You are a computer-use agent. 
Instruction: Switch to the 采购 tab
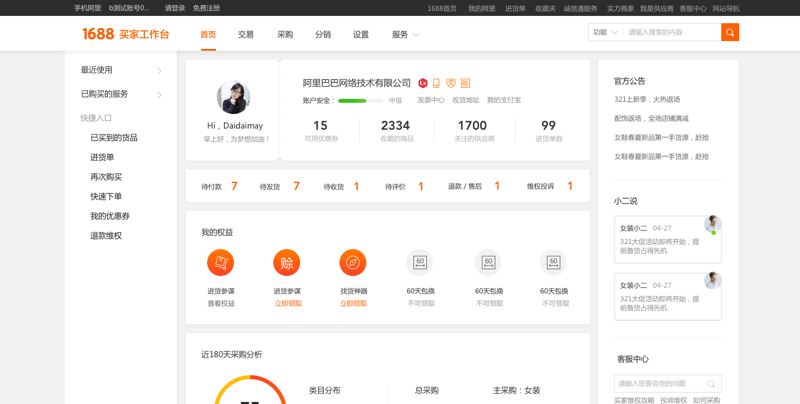pos(285,35)
